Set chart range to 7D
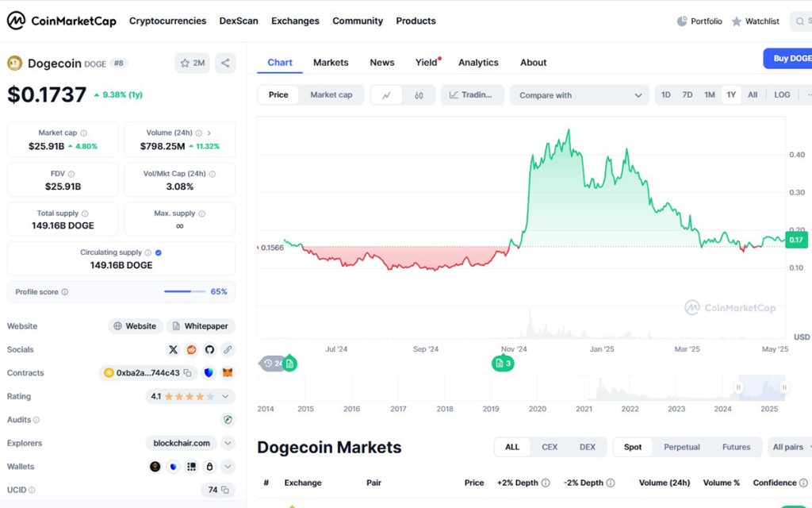Viewport: 812px width, 508px height. [688, 95]
